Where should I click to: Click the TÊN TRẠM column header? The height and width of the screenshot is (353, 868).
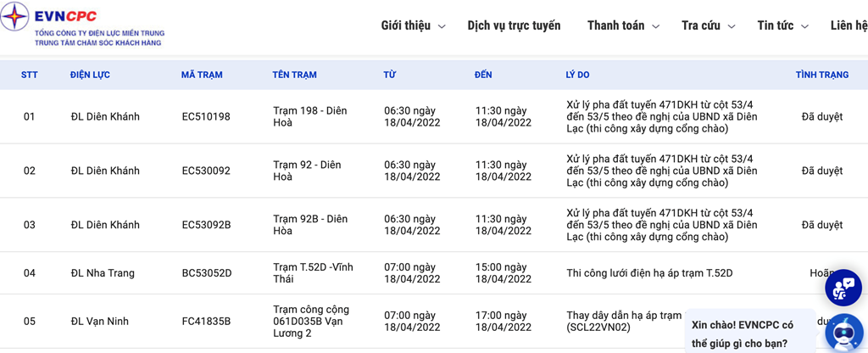(294, 75)
